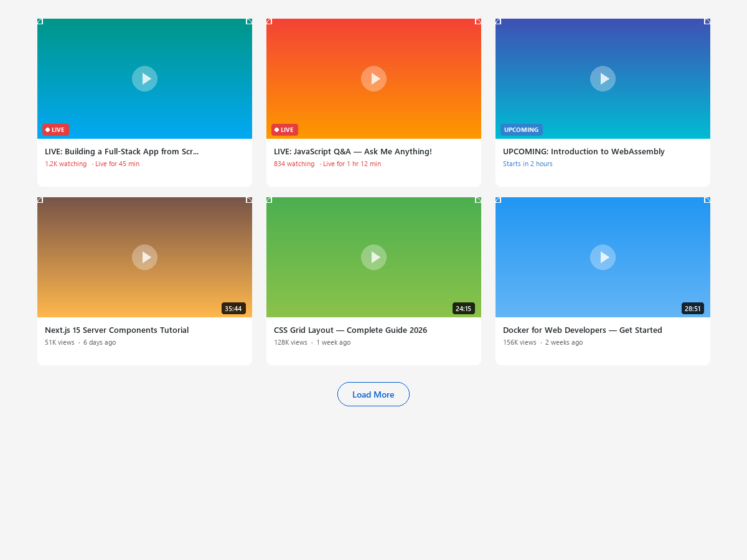This screenshot has width=747, height=560.
Task: Click the 'Live for 45 min' text
Action: pyautogui.click(x=117, y=164)
